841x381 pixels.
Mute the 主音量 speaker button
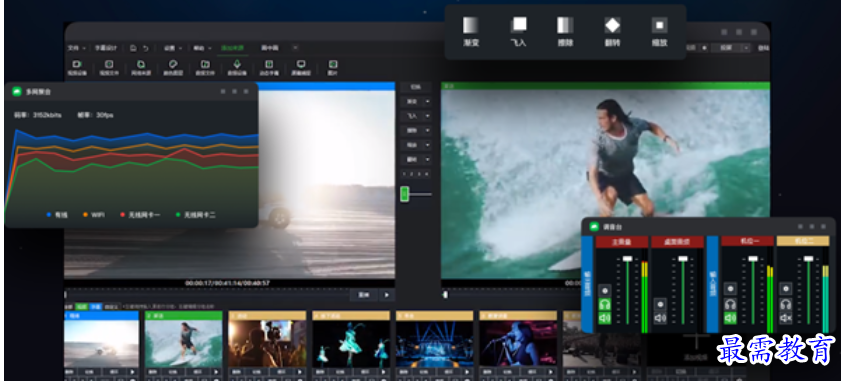click(x=604, y=318)
